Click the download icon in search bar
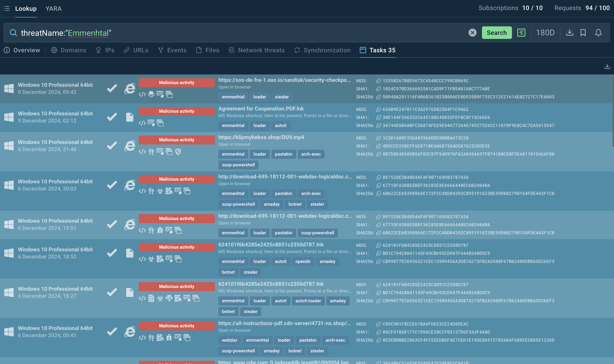Viewport: 614px width, 364px height. (569, 33)
